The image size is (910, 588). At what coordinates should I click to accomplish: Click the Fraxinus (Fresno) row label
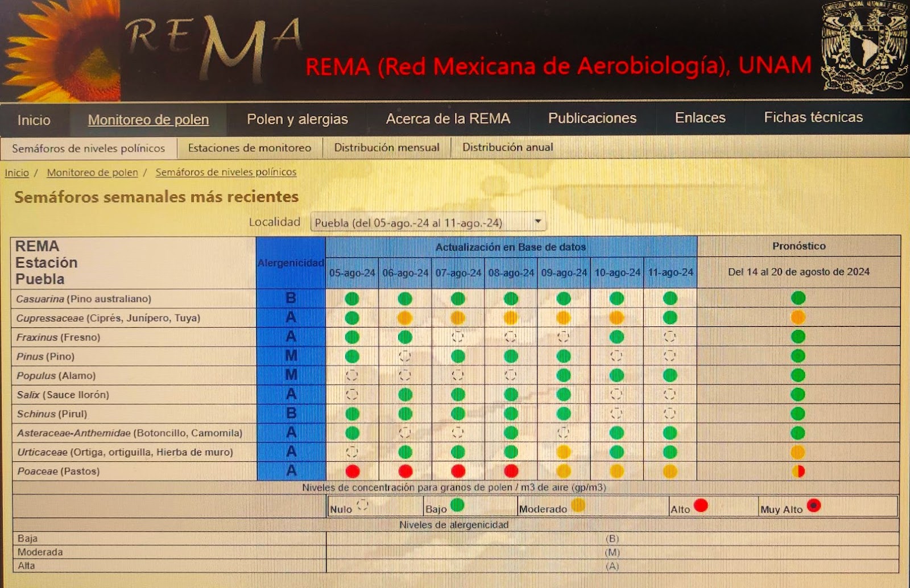58,338
